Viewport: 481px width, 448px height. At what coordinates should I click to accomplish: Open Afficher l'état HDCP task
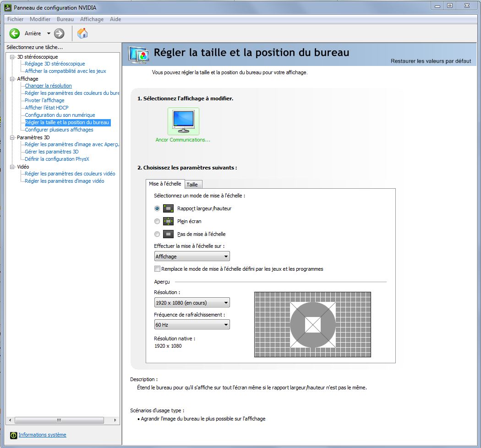click(47, 108)
